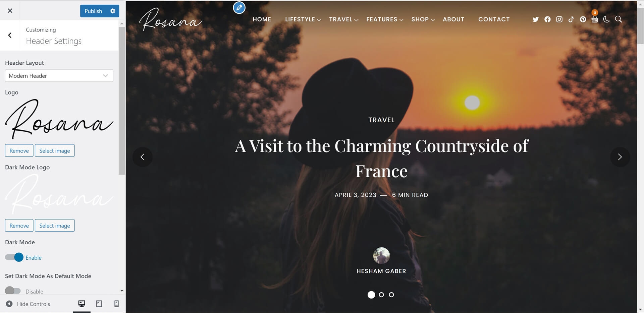The image size is (644, 313).
Task: Open the Instagram social icon link
Action: pos(559,19)
